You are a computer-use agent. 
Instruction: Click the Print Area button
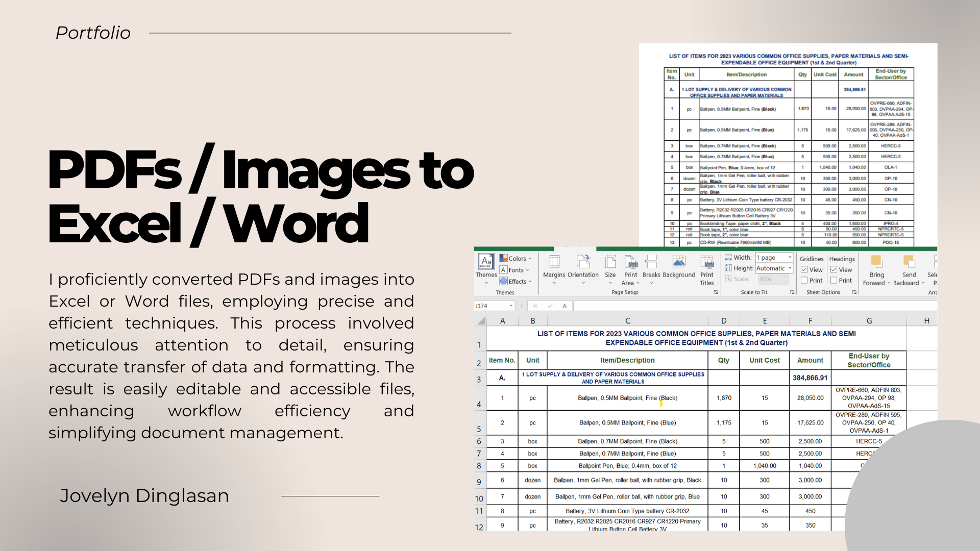[x=631, y=270]
